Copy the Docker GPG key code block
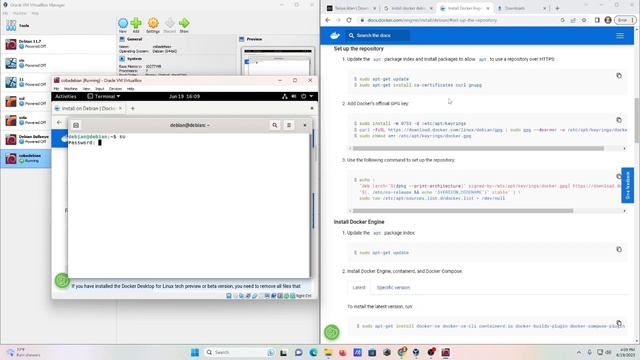Viewport: 640px width, 360px height. 619,120
